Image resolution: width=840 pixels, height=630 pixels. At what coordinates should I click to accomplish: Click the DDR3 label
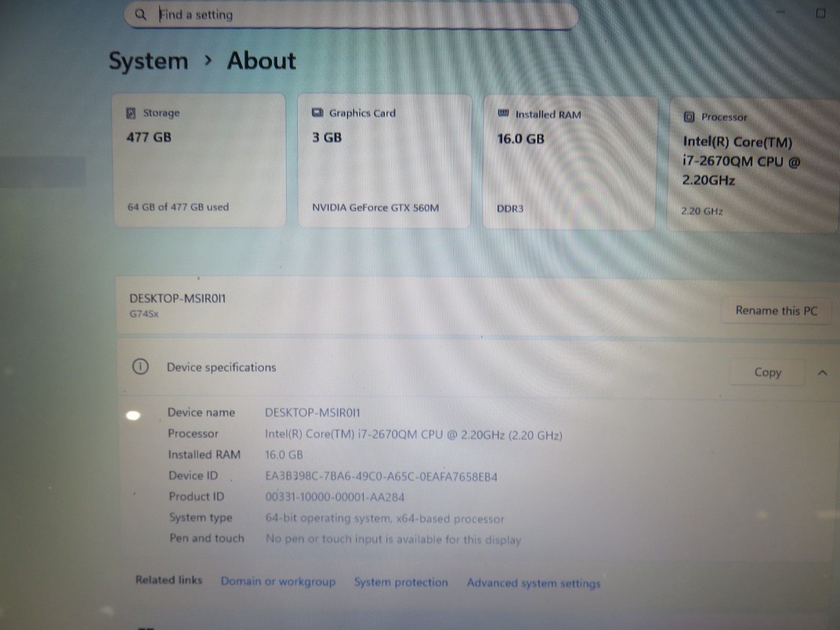pyautogui.click(x=510, y=209)
